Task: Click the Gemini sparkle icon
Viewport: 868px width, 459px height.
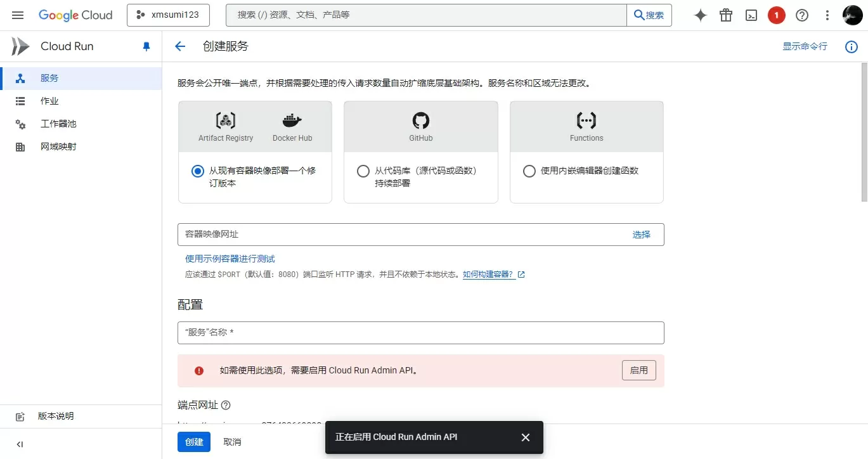Action: click(701, 15)
